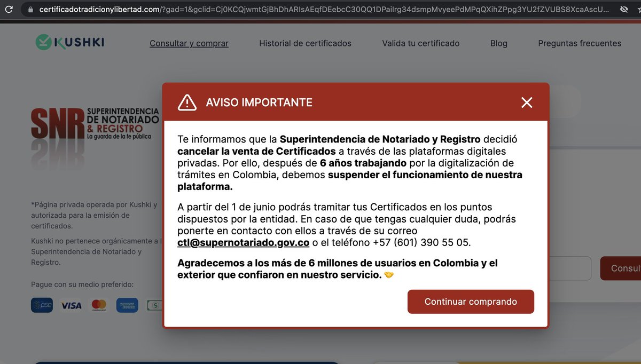Click the search input field behind the dialog

[x=569, y=268]
